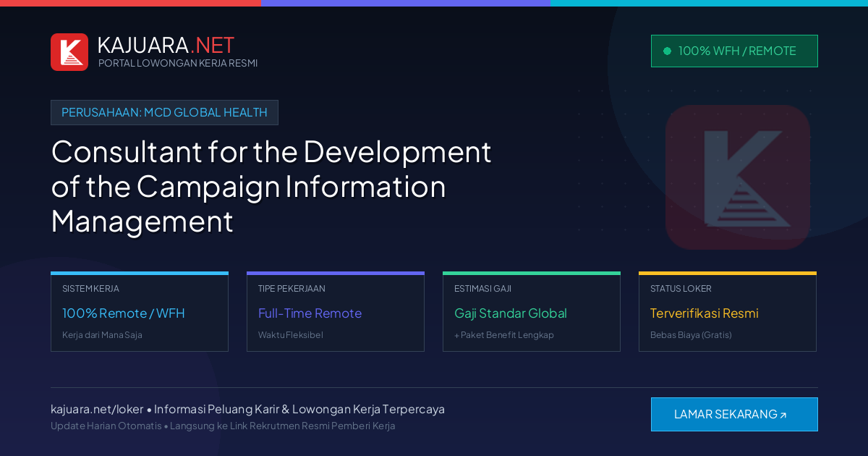Image resolution: width=868 pixels, height=456 pixels.
Task: Select the 100% Remote / WFH value
Action: (x=124, y=313)
